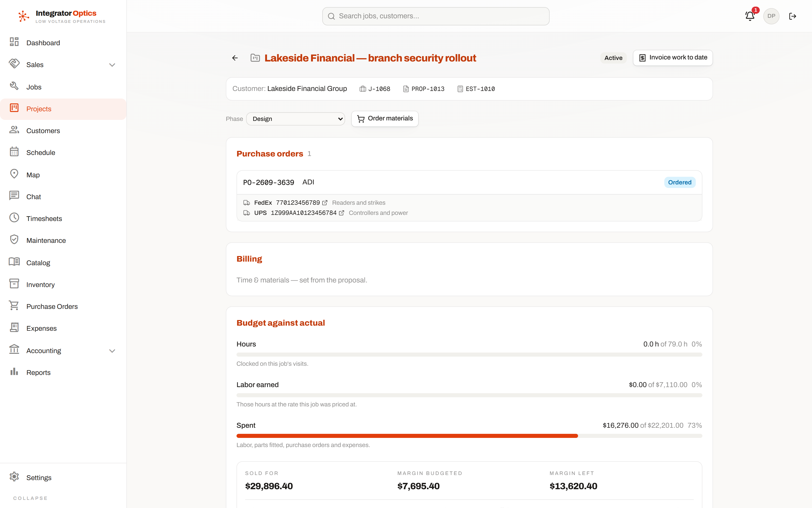Click the Settings gear icon
This screenshot has height=508, width=812.
[14, 477]
